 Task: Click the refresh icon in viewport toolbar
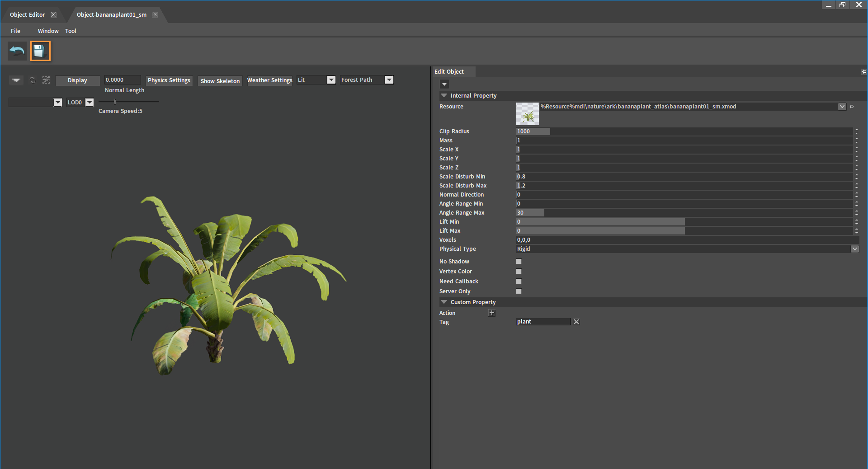(33, 80)
